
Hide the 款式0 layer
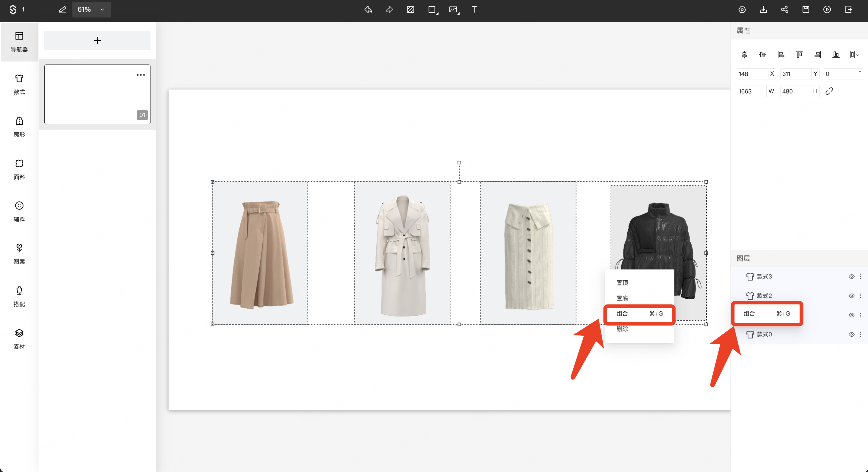click(851, 334)
